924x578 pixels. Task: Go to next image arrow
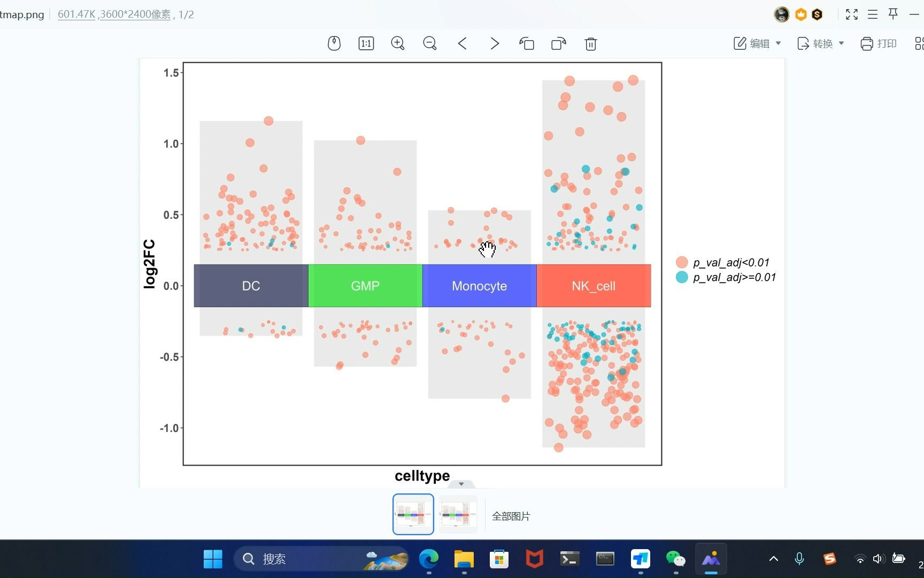[495, 43]
